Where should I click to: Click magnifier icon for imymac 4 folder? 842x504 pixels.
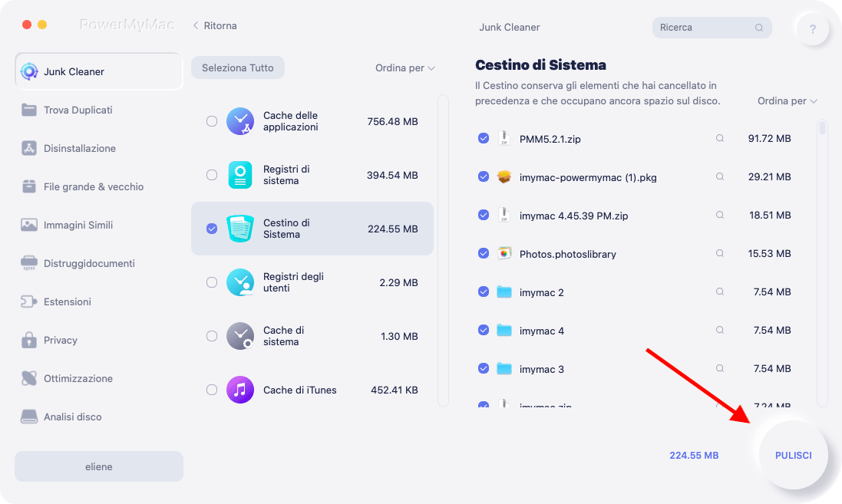719,330
